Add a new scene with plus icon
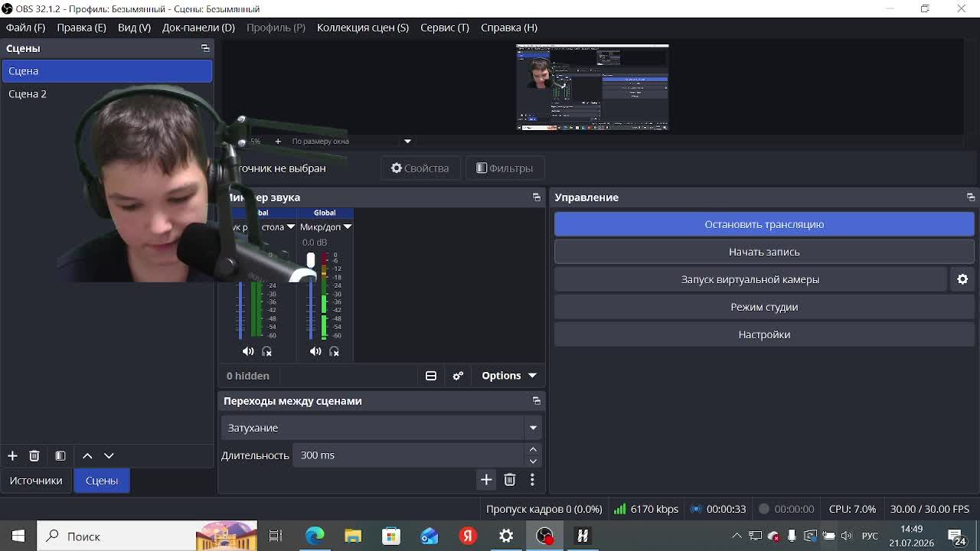Image resolution: width=980 pixels, height=551 pixels. [12, 455]
